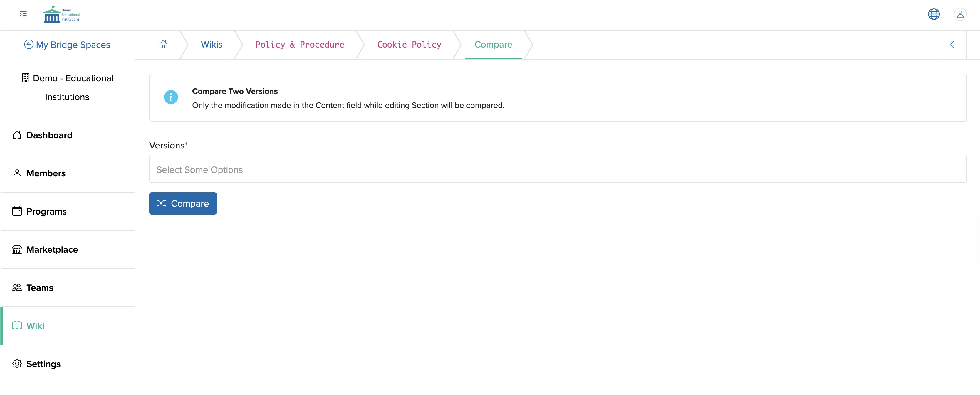This screenshot has width=980, height=395.
Task: Go to Wikis breadcrumb
Action: 212,45
